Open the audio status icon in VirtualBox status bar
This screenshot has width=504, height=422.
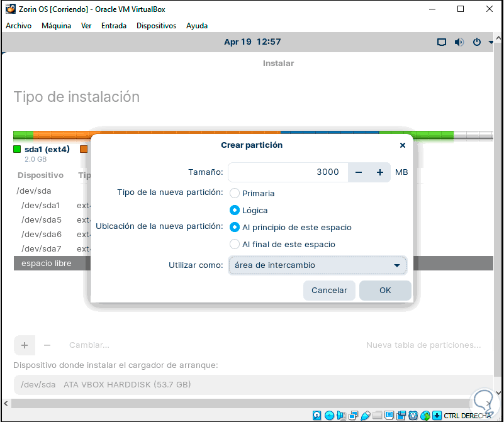point(341,415)
